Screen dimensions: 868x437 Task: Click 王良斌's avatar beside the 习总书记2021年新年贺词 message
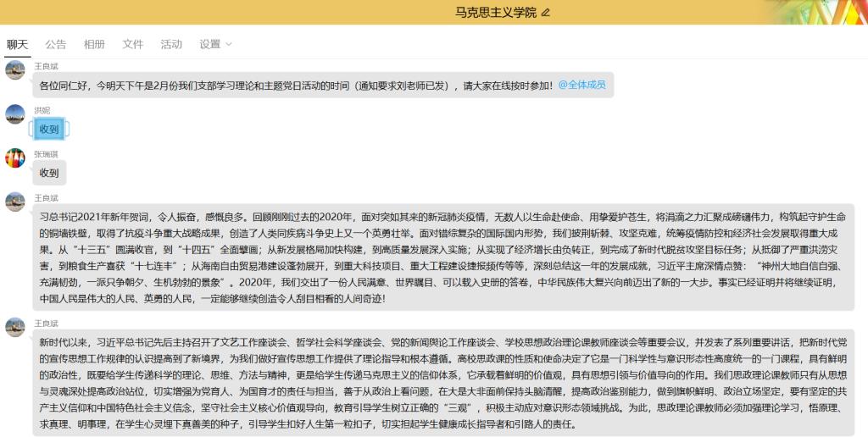coord(15,202)
